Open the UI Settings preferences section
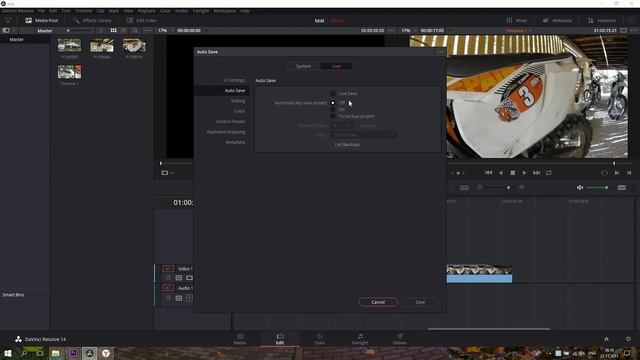The width and height of the screenshot is (640, 360). click(234, 80)
